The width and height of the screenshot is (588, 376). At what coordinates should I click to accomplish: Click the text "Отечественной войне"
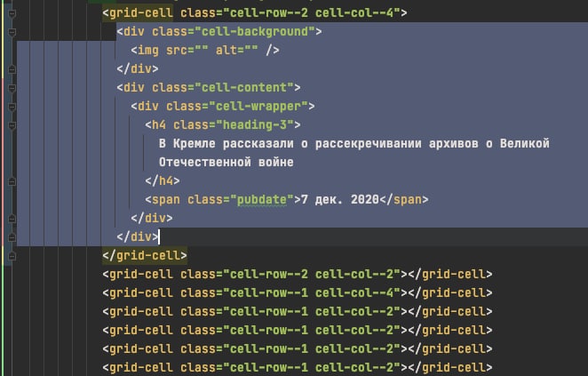[x=226, y=163]
